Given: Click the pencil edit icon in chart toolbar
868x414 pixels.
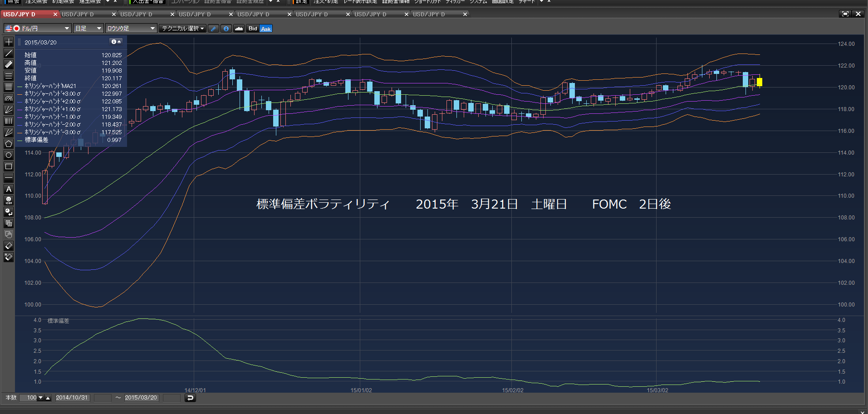Looking at the screenshot, I should pos(213,29).
